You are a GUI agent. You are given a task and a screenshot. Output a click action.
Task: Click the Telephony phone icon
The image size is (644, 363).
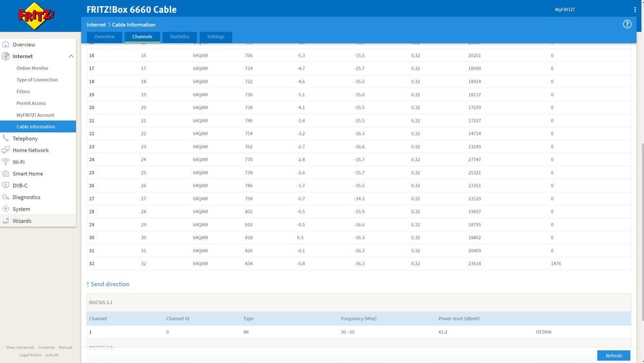coord(6,139)
